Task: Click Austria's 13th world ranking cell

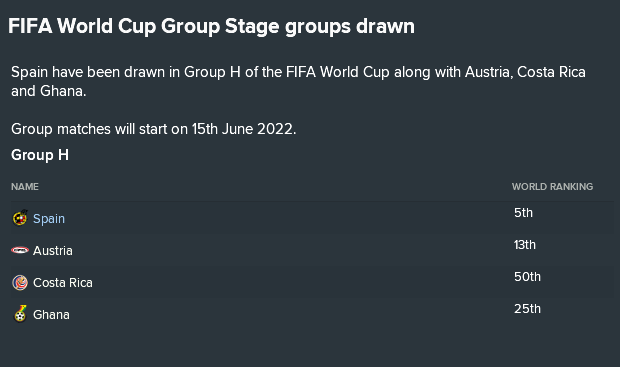Action: (525, 245)
